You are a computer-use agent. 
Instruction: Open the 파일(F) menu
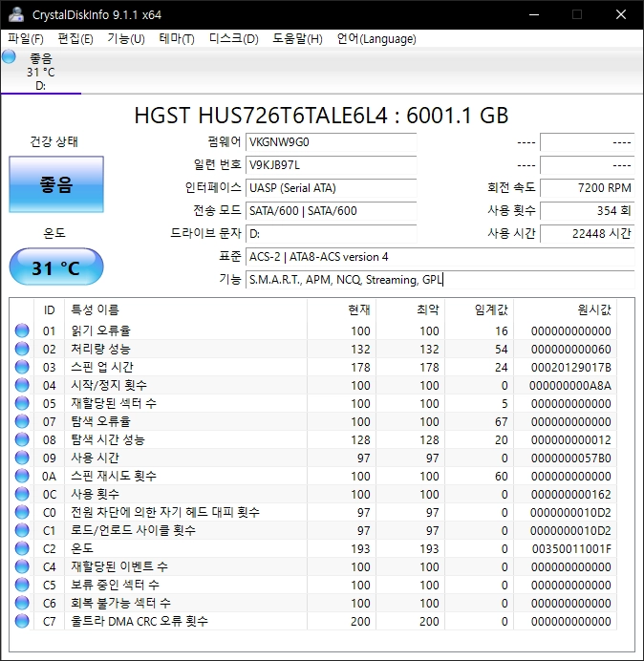25,39
